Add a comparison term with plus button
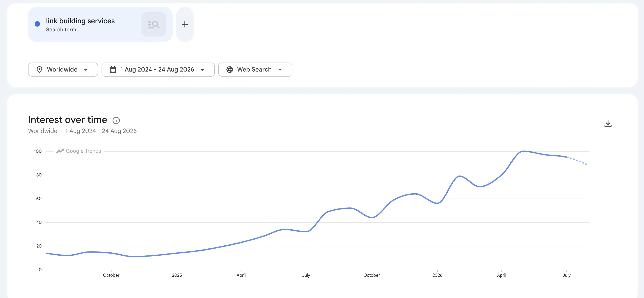Screen dimensions: 644x298 [185, 24]
